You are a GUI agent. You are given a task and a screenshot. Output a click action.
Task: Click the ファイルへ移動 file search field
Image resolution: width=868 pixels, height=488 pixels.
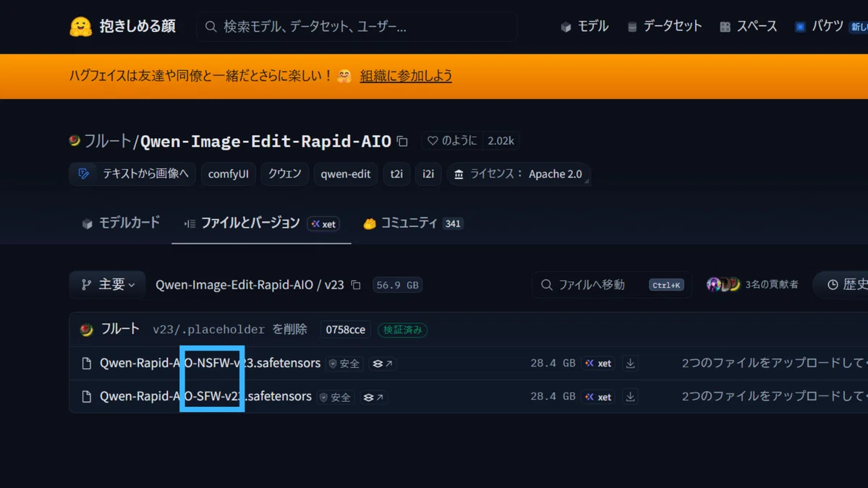(x=612, y=285)
